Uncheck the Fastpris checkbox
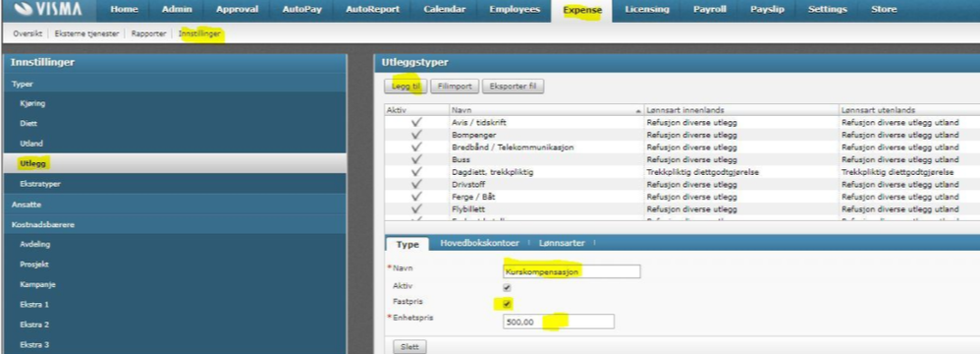 (x=507, y=304)
